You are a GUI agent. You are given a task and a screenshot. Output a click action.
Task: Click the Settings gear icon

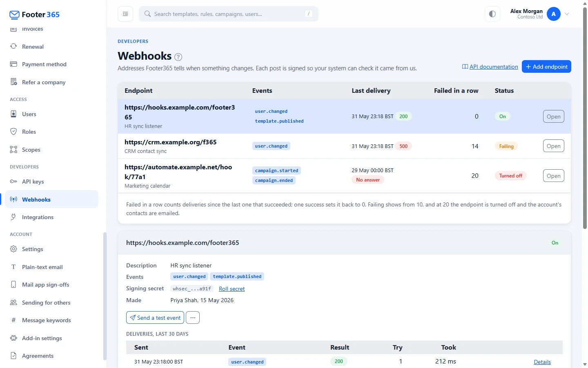pos(13,249)
